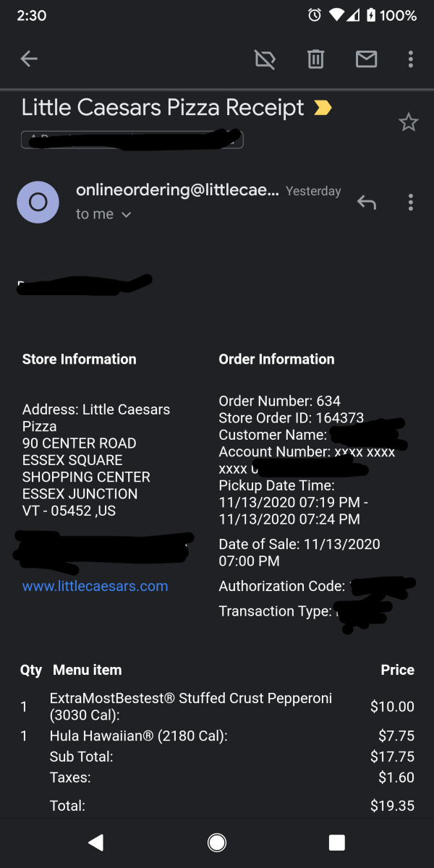Mark email as unread envelope icon
434x868 pixels.
tap(366, 59)
